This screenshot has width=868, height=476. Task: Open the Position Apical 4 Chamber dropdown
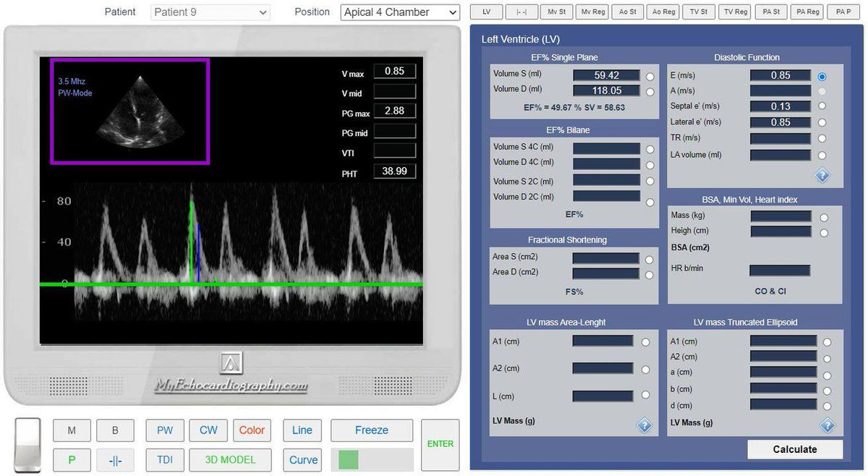400,12
